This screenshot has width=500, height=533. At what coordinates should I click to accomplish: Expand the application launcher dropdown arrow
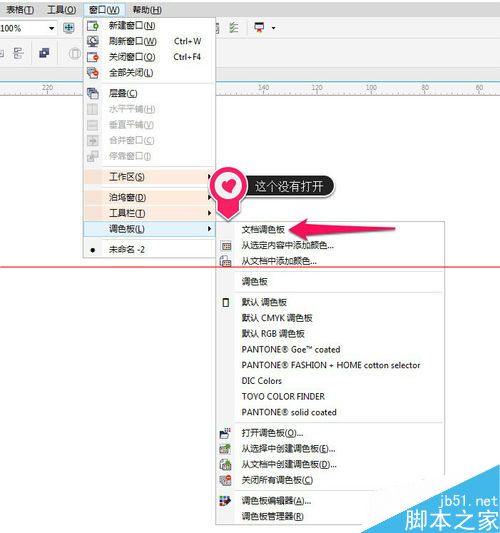274,28
